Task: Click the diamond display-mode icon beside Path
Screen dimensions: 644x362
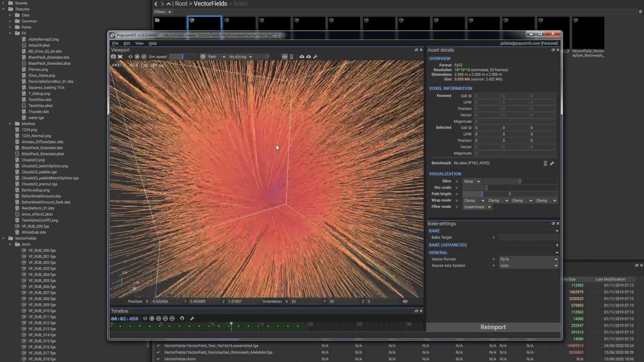Action: click(203, 56)
